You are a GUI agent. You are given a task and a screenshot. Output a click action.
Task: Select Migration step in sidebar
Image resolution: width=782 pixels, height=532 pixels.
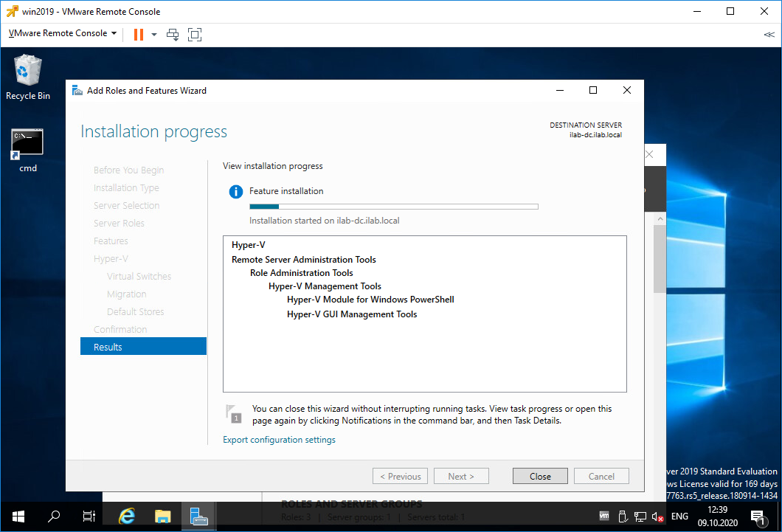coord(127,294)
